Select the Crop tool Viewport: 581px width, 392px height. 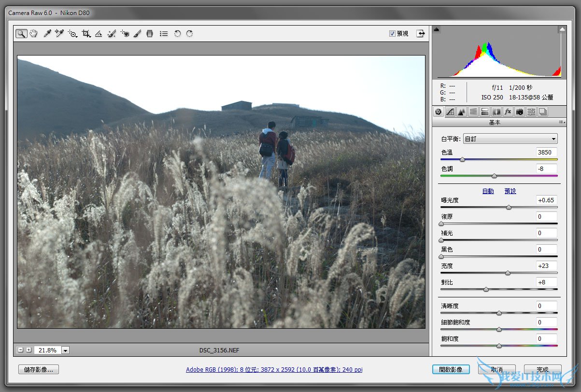[x=86, y=33]
